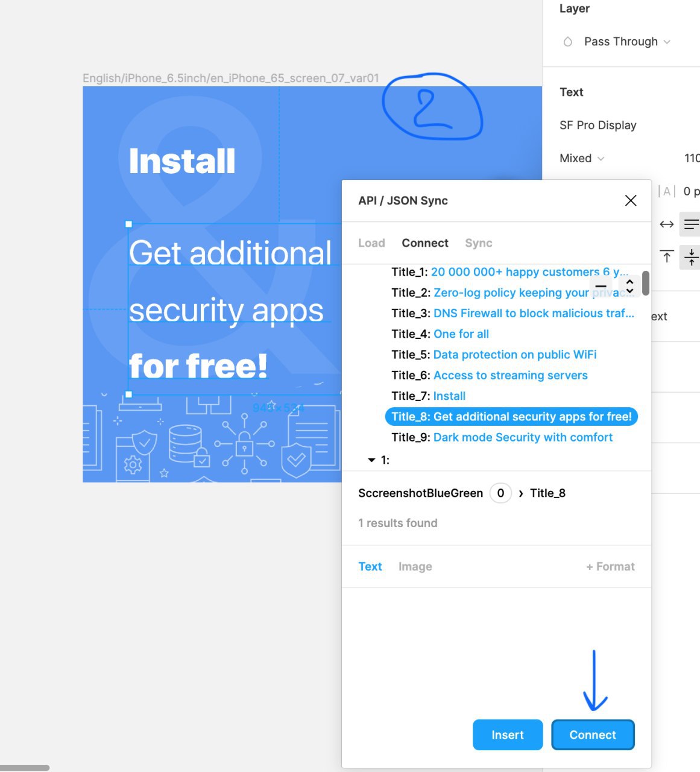The width and height of the screenshot is (700, 772).
Task: Click the letter spacing icon
Action: 666,191
